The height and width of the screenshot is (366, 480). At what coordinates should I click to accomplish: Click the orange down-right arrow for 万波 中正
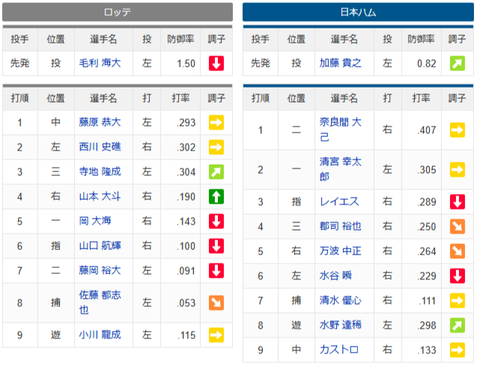pyautogui.click(x=457, y=251)
